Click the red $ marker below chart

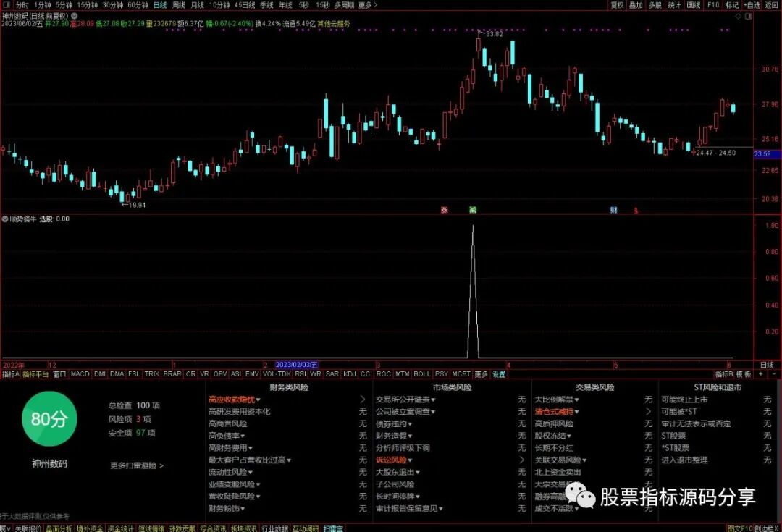(x=636, y=211)
